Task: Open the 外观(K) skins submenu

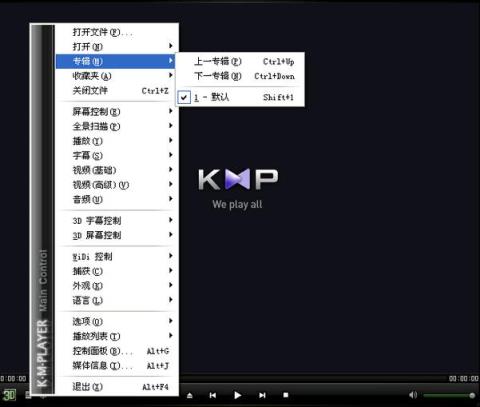Action: pyautogui.click(x=116, y=286)
